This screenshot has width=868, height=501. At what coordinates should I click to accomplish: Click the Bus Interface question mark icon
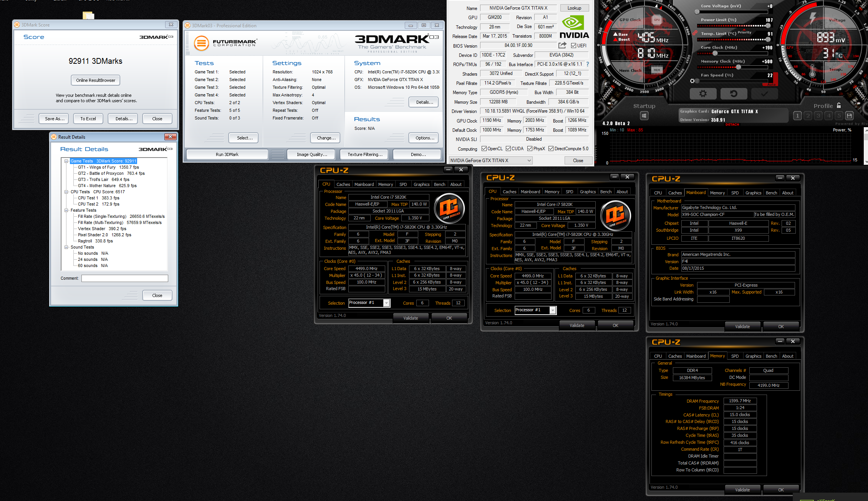587,64
